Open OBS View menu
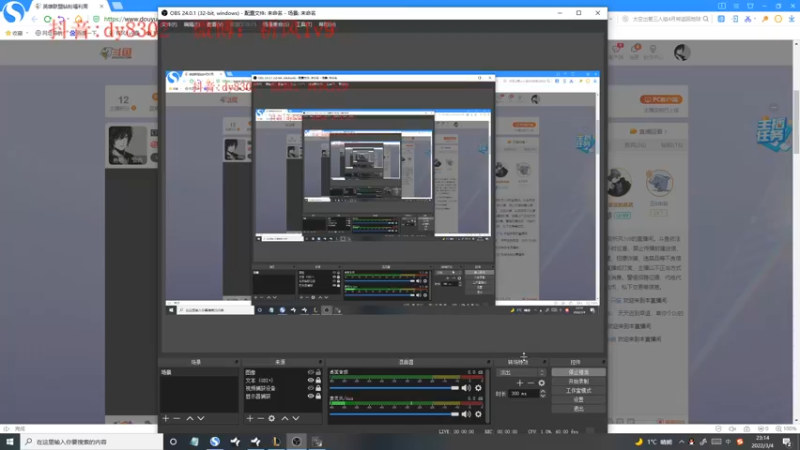800x450 pixels. pos(214,24)
